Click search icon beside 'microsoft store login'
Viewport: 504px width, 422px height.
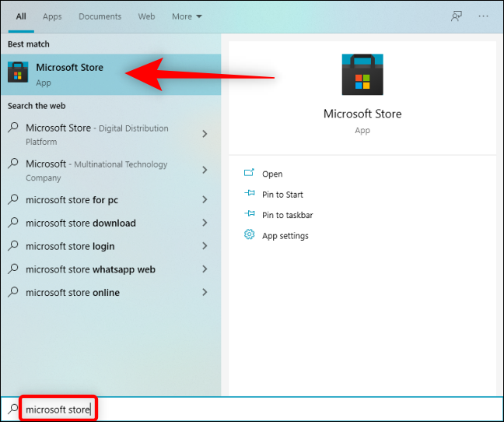coord(13,245)
